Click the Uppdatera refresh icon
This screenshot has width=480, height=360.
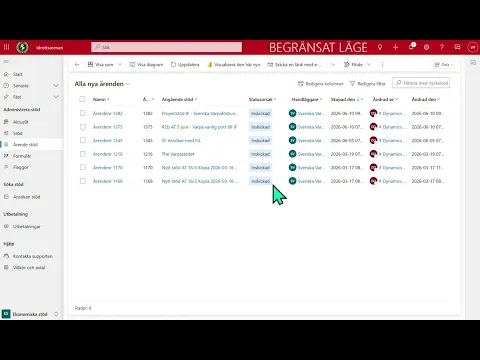tap(173, 64)
